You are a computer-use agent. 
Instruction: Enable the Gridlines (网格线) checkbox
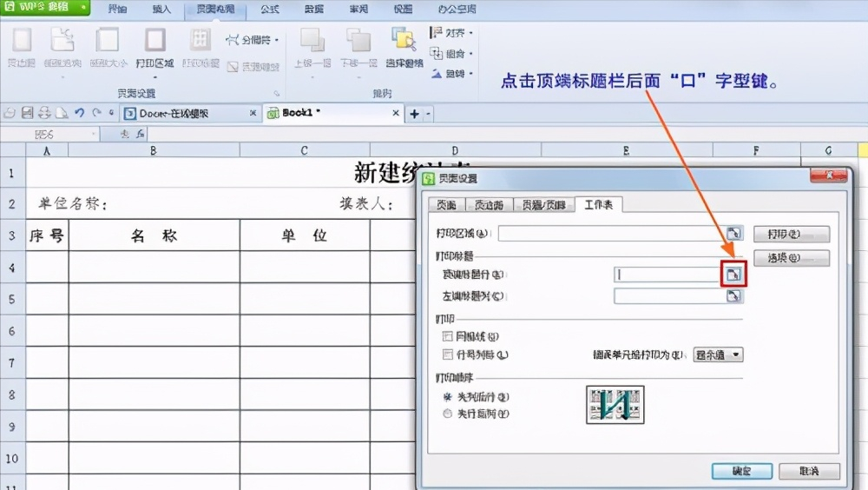(x=448, y=336)
